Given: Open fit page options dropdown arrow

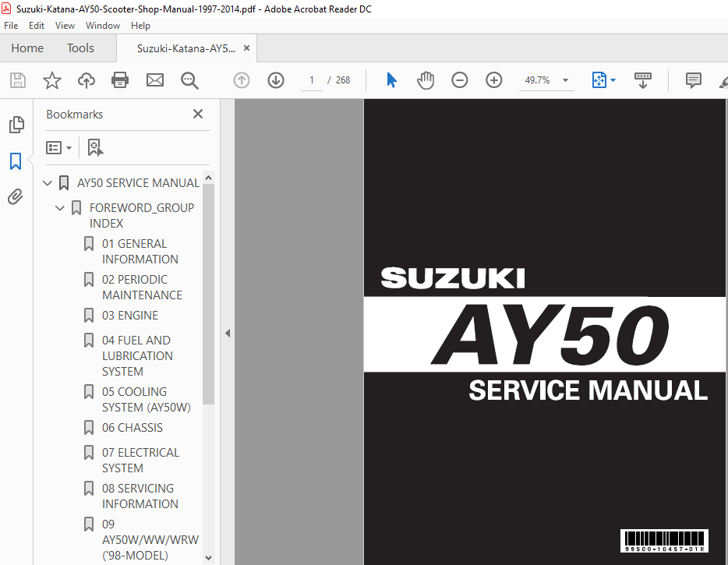Looking at the screenshot, I should point(613,80).
